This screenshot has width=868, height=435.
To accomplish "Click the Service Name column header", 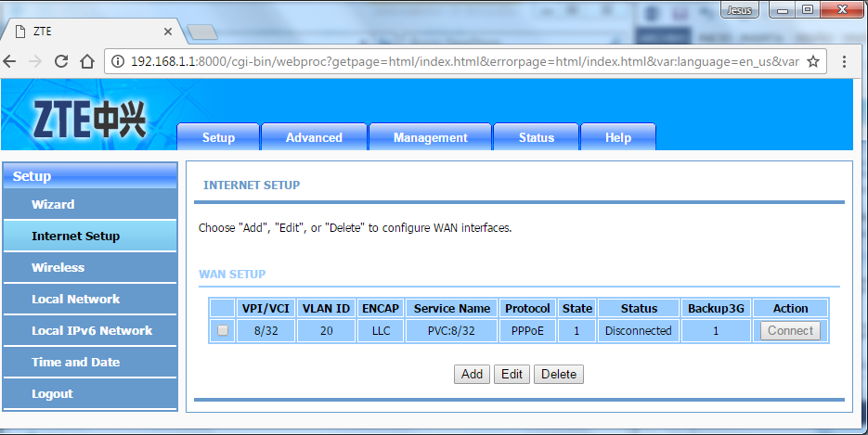I will click(x=452, y=309).
